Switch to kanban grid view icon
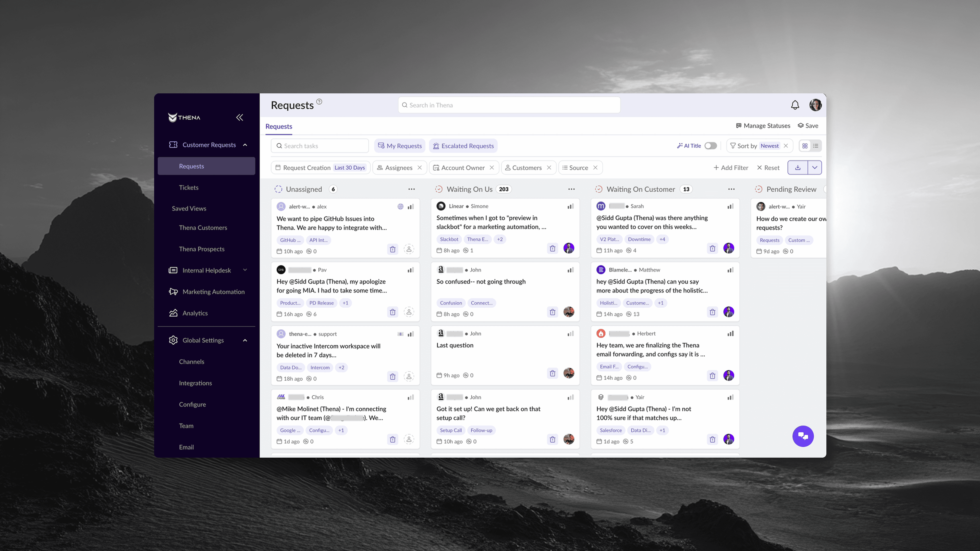The image size is (980, 551). click(805, 146)
